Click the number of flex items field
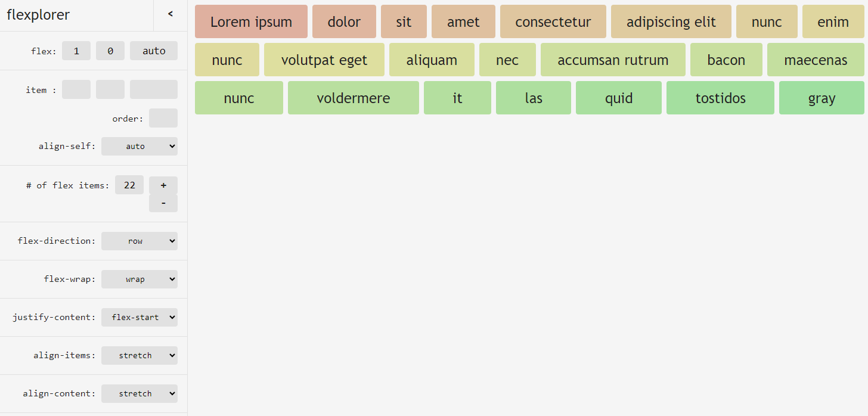Screen dimensions: 868x416 click(129, 185)
